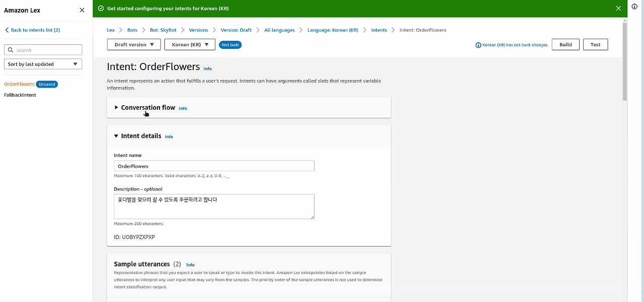Click the Intent name input field
644x302 pixels.
coord(214,166)
